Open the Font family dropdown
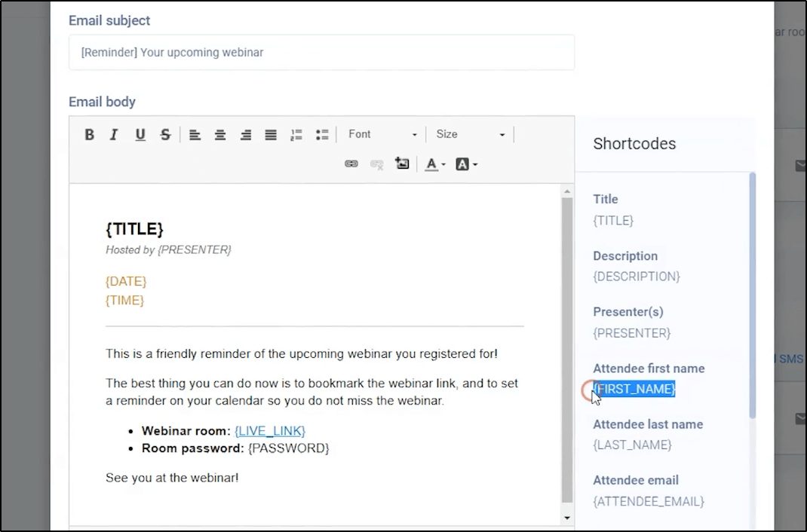 tap(381, 133)
